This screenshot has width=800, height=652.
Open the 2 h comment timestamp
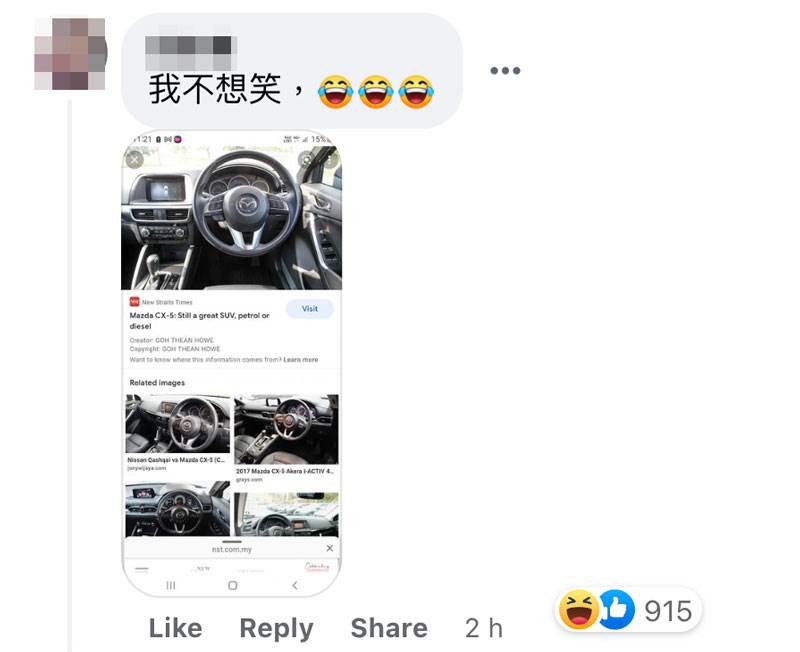(484, 628)
